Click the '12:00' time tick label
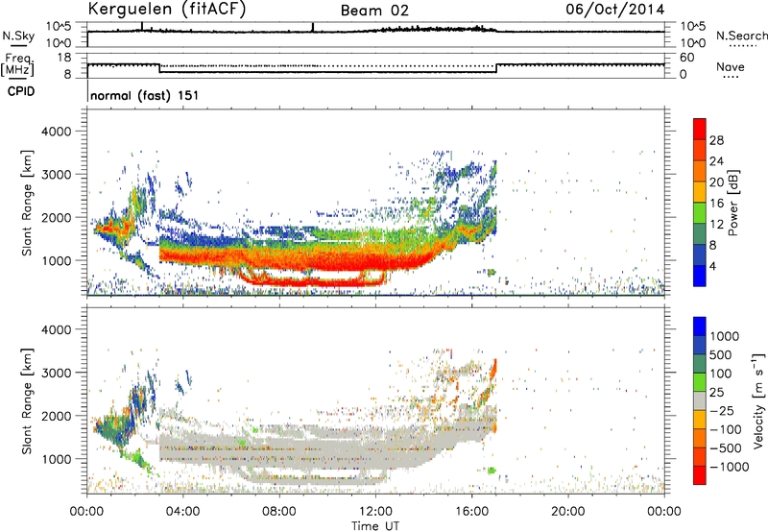The image size is (768, 532). click(x=375, y=512)
